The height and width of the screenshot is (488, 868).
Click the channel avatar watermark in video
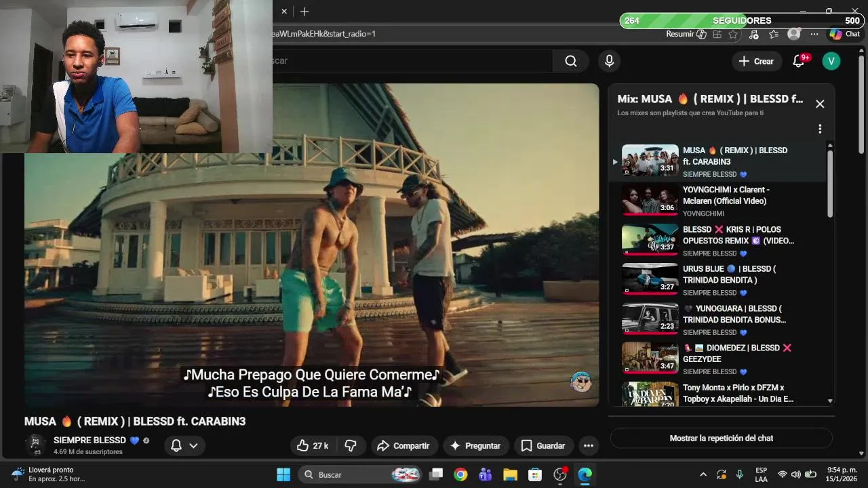[x=581, y=382]
